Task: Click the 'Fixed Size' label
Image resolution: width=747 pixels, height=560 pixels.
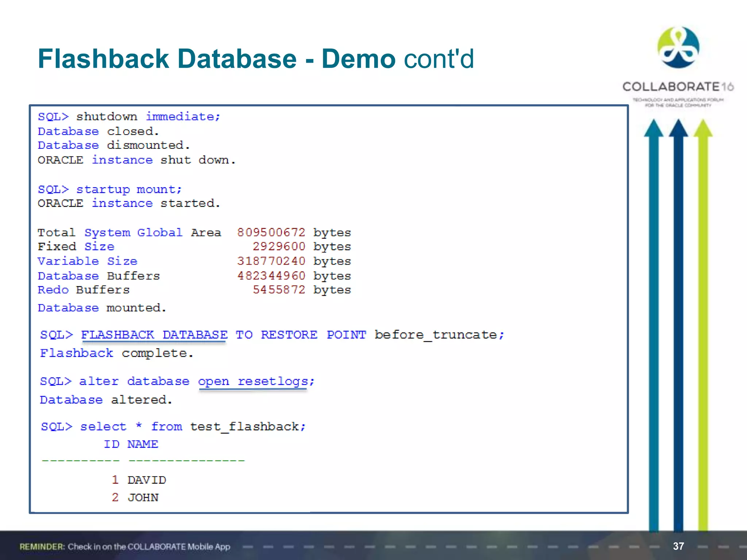Action: click(76, 246)
